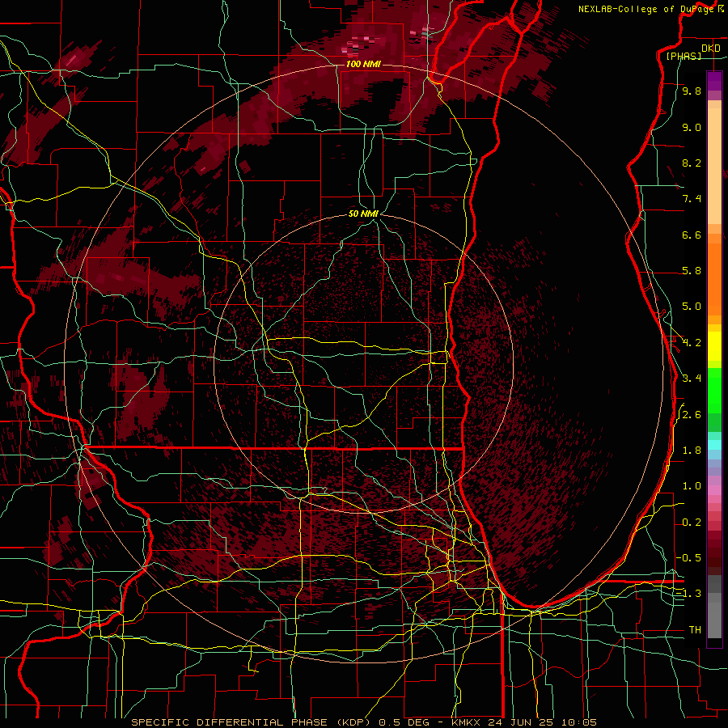Click the KMKX 24 JUN 25 10:05 timestamp
Viewport: 728px width, 728px height.
pyautogui.click(x=523, y=722)
